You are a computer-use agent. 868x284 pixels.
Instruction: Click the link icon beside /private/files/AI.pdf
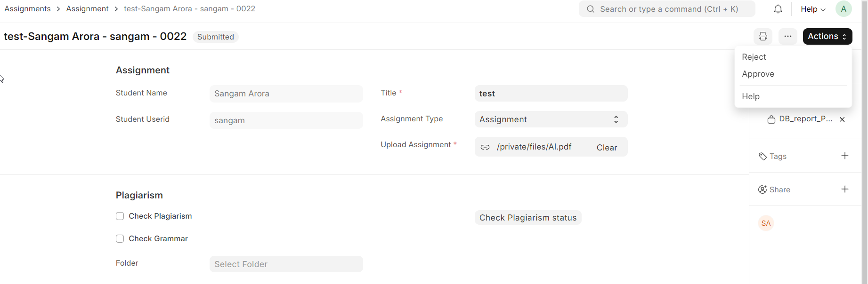click(x=485, y=147)
